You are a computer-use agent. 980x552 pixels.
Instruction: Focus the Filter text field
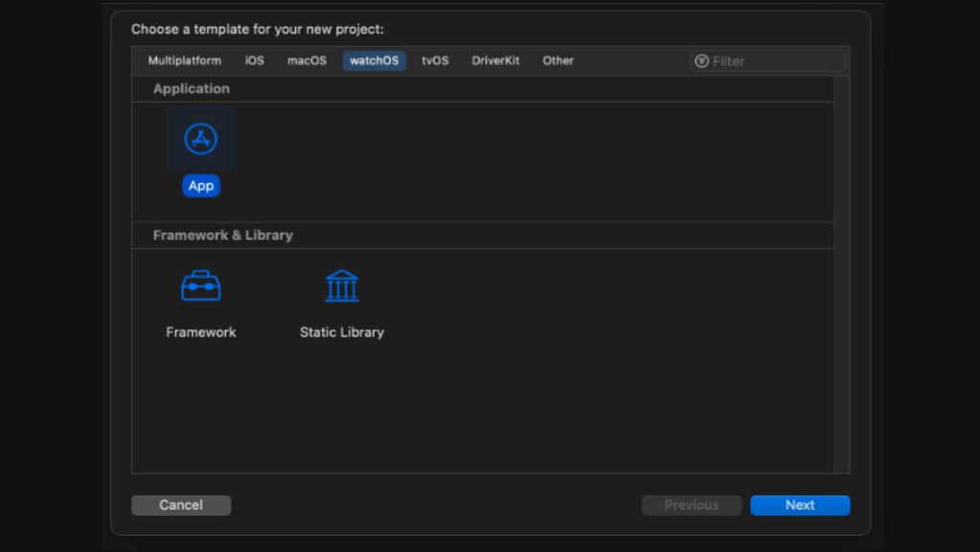pyautogui.click(x=776, y=61)
